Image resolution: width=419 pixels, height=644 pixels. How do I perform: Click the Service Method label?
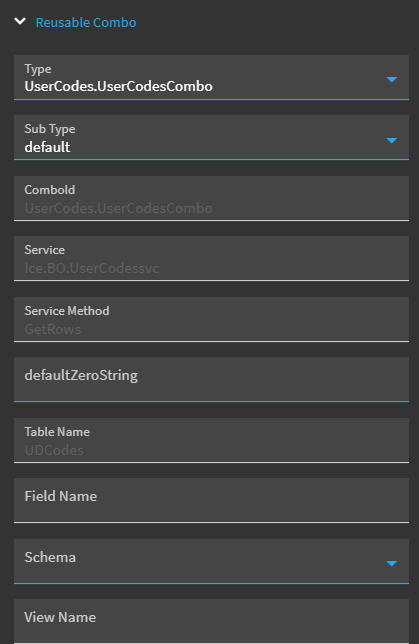point(67,311)
